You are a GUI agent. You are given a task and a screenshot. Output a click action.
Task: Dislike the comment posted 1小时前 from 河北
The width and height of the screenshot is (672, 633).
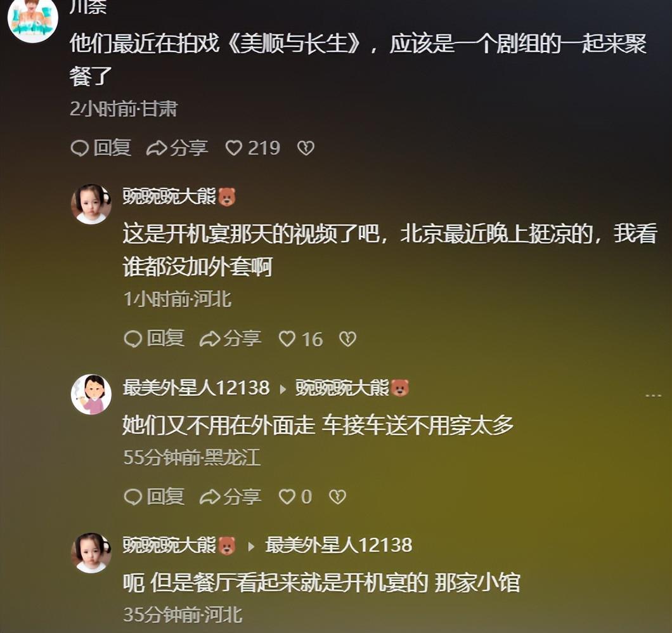[x=347, y=339]
